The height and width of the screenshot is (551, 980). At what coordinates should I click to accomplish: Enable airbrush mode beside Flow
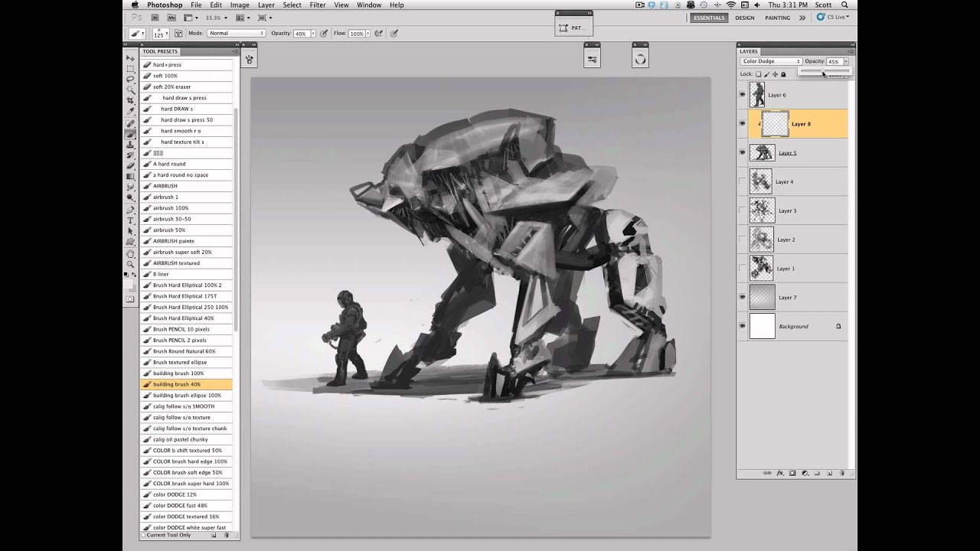point(378,34)
